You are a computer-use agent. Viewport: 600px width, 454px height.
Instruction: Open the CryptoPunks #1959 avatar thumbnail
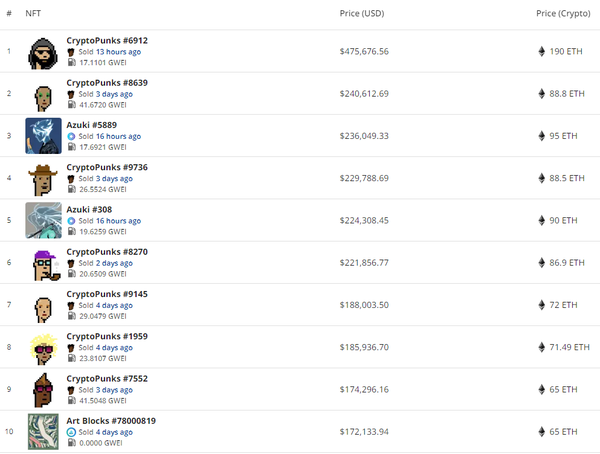[x=43, y=347]
